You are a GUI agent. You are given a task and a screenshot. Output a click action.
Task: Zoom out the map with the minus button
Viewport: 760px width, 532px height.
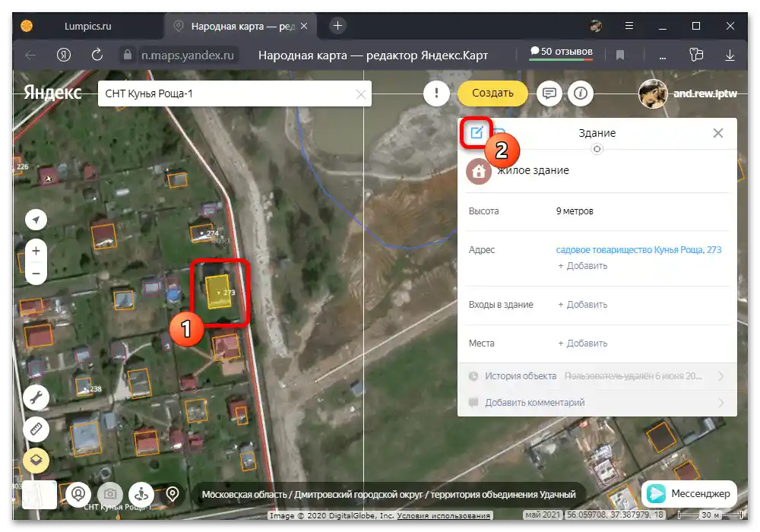tap(36, 274)
